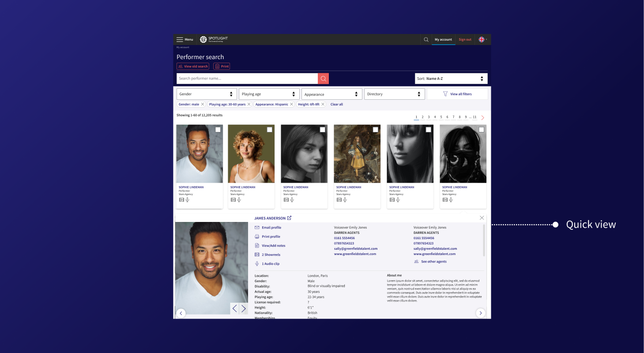
Task: Click the Spotlight logo
Action: [214, 39]
